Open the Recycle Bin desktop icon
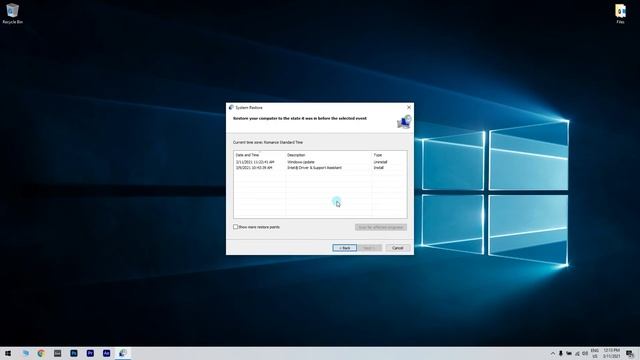The width and height of the screenshot is (640, 360). 12,13
